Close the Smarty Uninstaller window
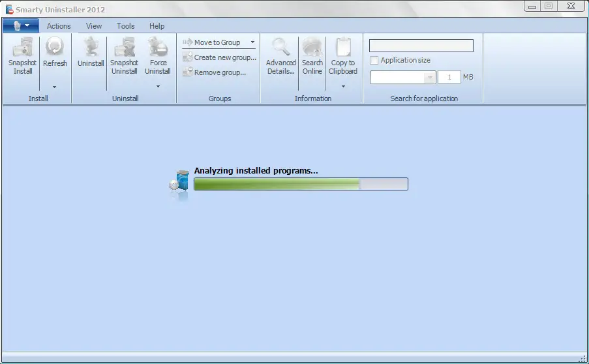The image size is (589, 364). point(571,7)
